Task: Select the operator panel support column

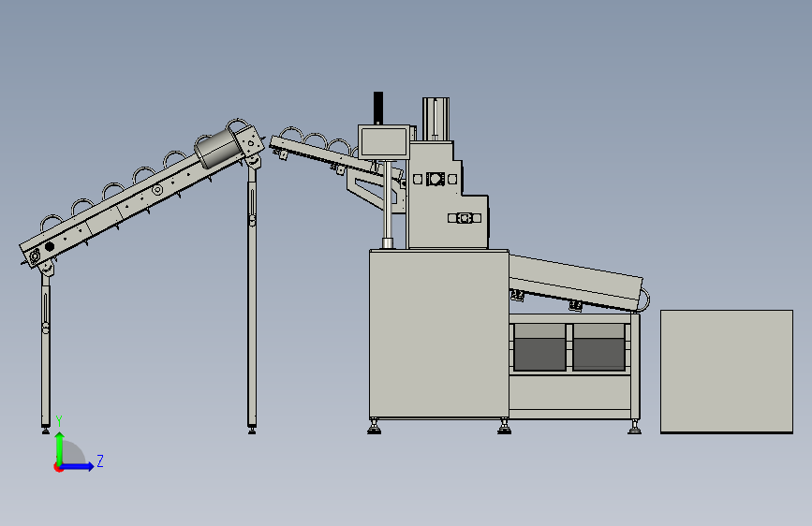Action: 388,204
